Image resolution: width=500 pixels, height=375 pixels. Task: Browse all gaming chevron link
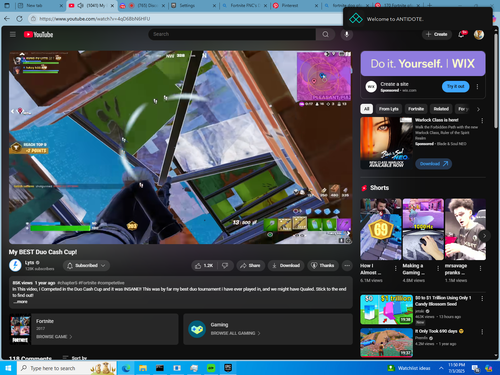(x=259, y=333)
